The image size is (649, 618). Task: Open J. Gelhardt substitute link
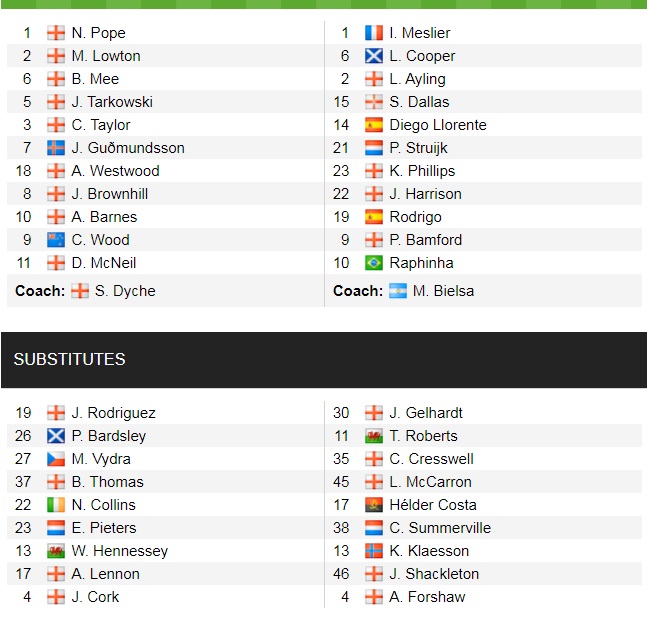(426, 413)
